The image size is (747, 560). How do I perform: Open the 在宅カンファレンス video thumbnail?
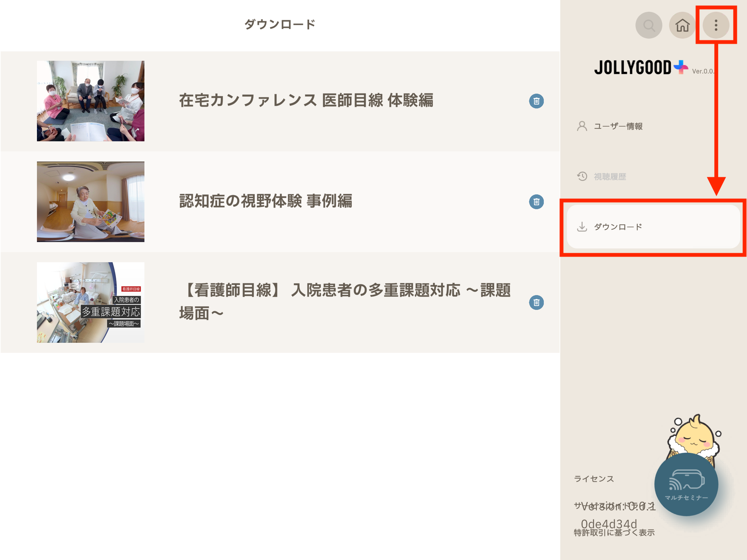tap(90, 101)
